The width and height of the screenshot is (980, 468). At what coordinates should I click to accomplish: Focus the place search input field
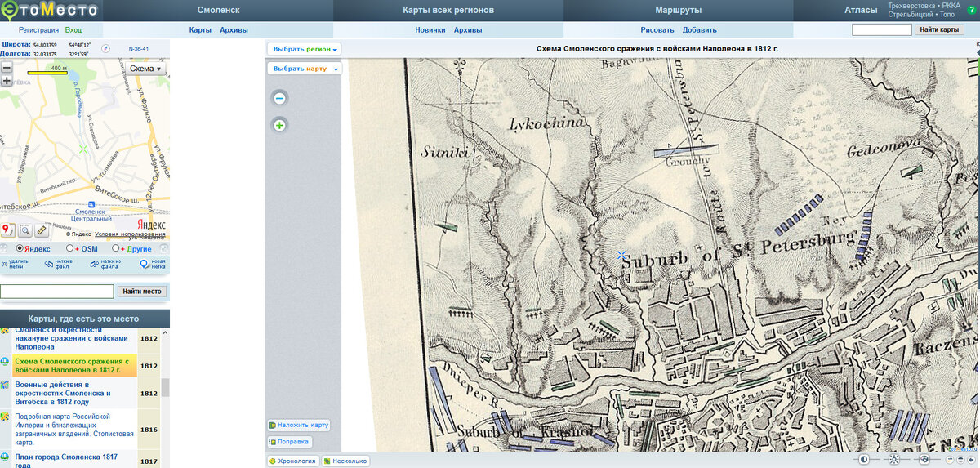point(57,291)
